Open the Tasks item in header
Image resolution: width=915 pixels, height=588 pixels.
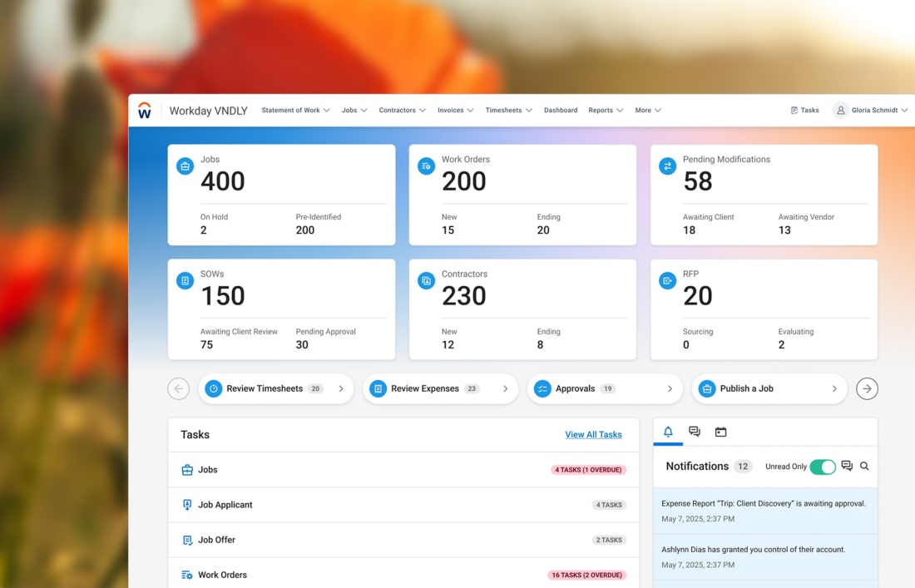point(804,111)
